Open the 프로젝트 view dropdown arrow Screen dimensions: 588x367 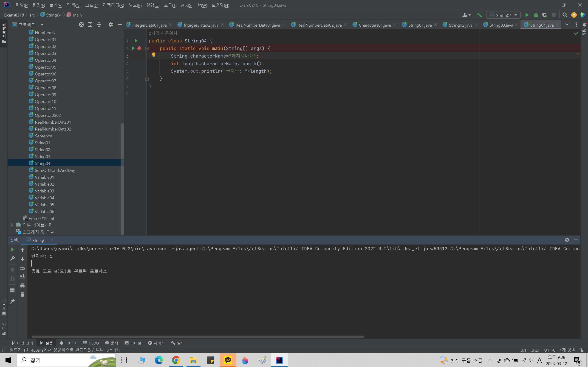(x=42, y=25)
